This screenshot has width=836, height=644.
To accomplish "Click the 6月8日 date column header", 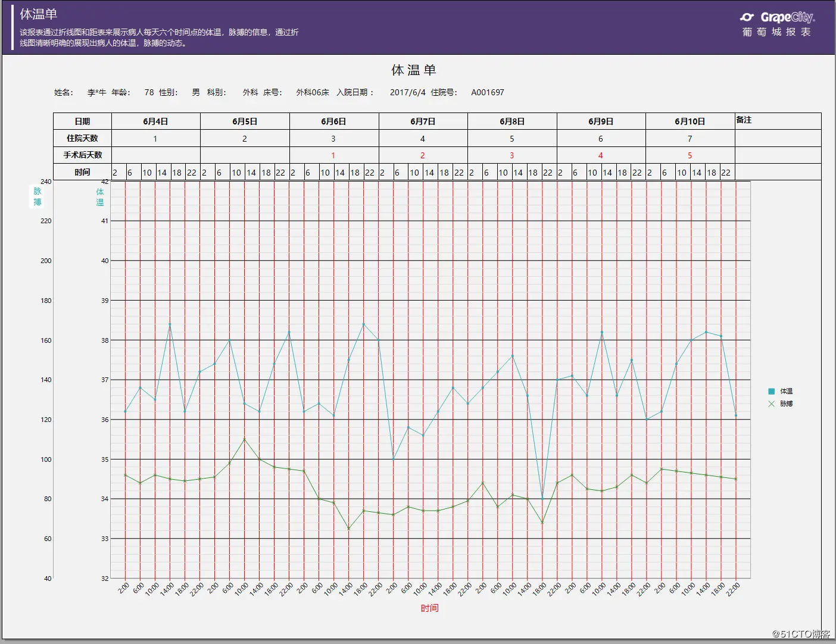I will [512, 121].
